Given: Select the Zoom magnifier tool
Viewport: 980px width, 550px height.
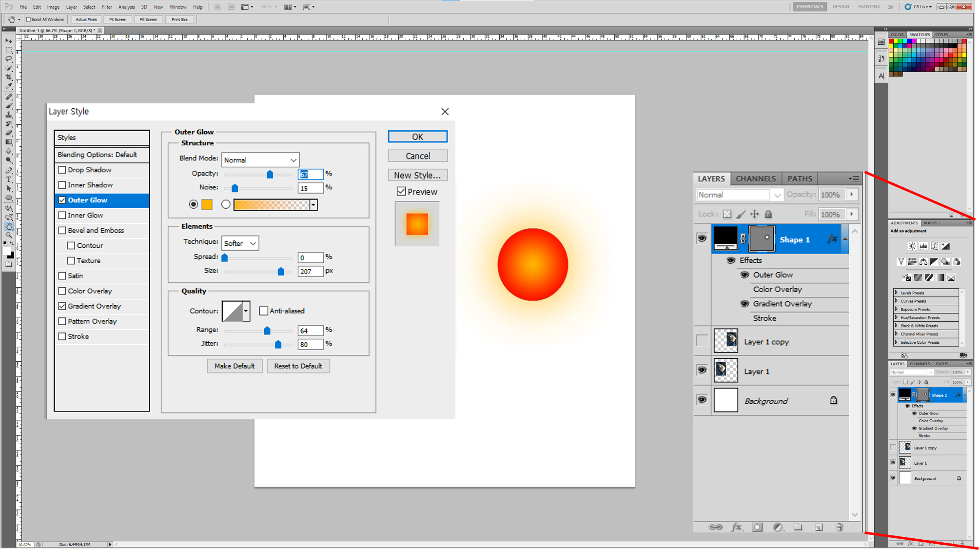Looking at the screenshot, I should tap(9, 236).
